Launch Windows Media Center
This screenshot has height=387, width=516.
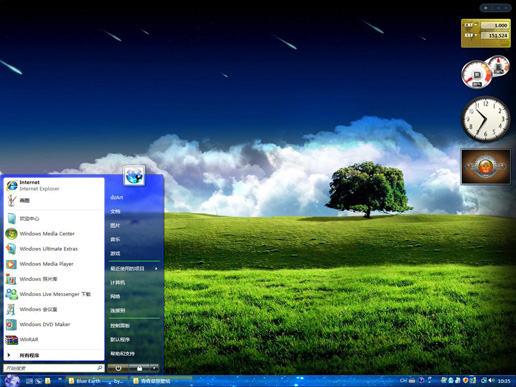[x=53, y=234]
